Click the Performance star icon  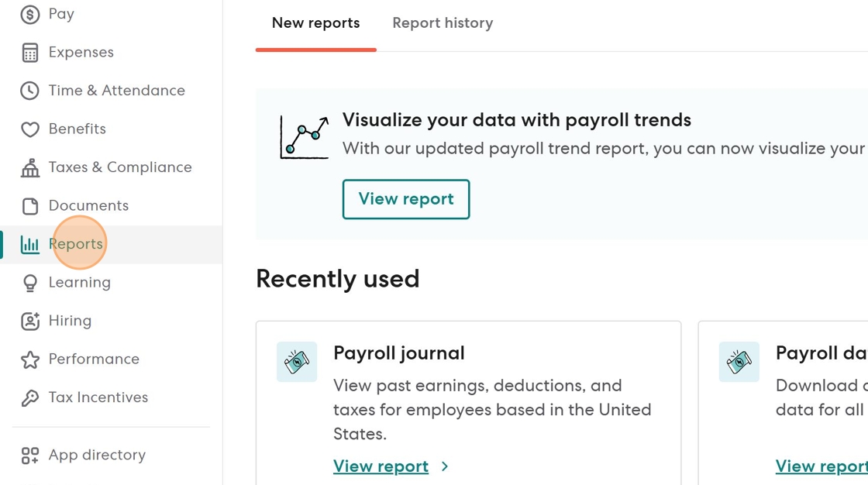29,359
